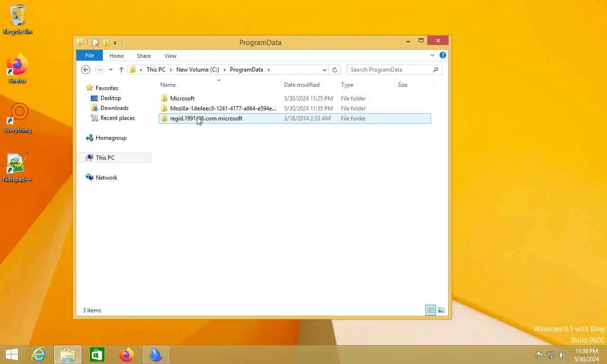Click the regid folder's icon
Screen dimensions: 607x364
[x=164, y=118]
